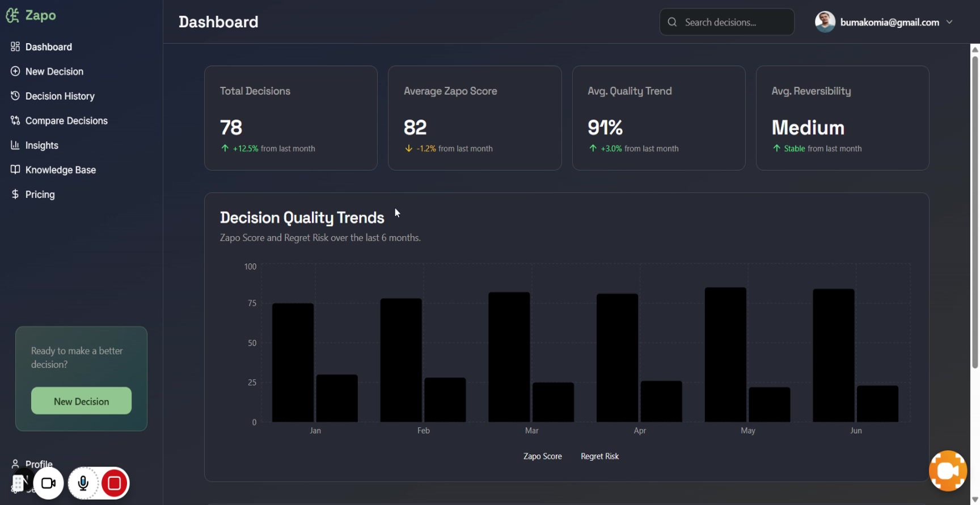Click the New Decision plus icon
Viewport: 980px width, 505px height.
(15, 71)
